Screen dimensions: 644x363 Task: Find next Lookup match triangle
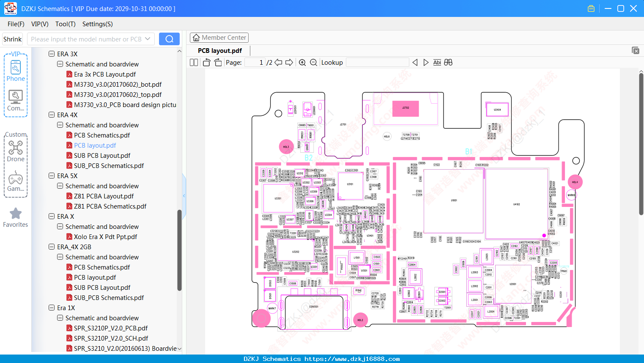[x=426, y=63]
